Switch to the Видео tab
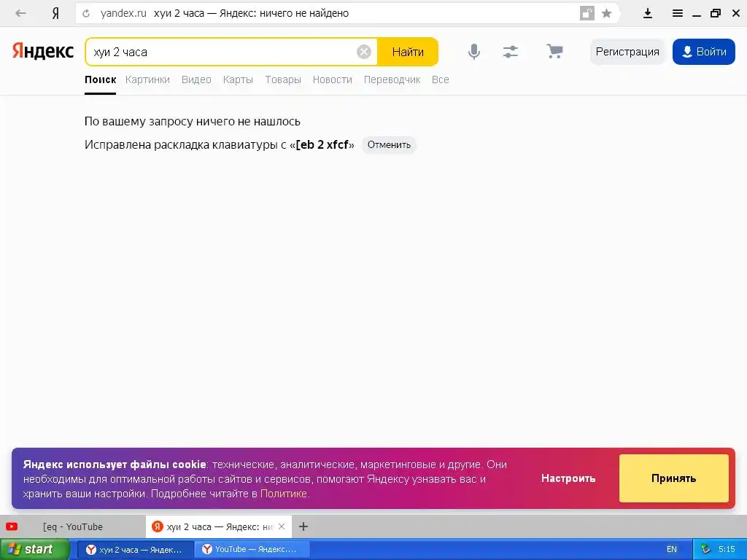747x560 pixels. (x=196, y=79)
